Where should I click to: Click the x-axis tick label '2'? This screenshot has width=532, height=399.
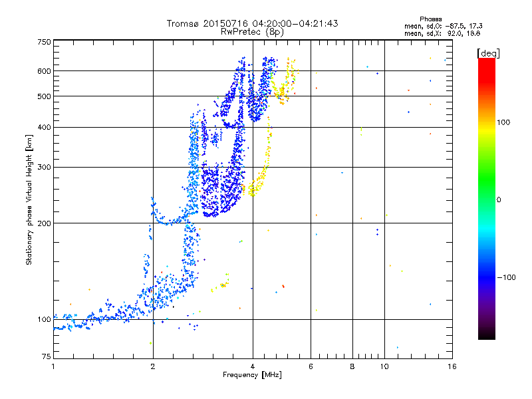coord(153,366)
